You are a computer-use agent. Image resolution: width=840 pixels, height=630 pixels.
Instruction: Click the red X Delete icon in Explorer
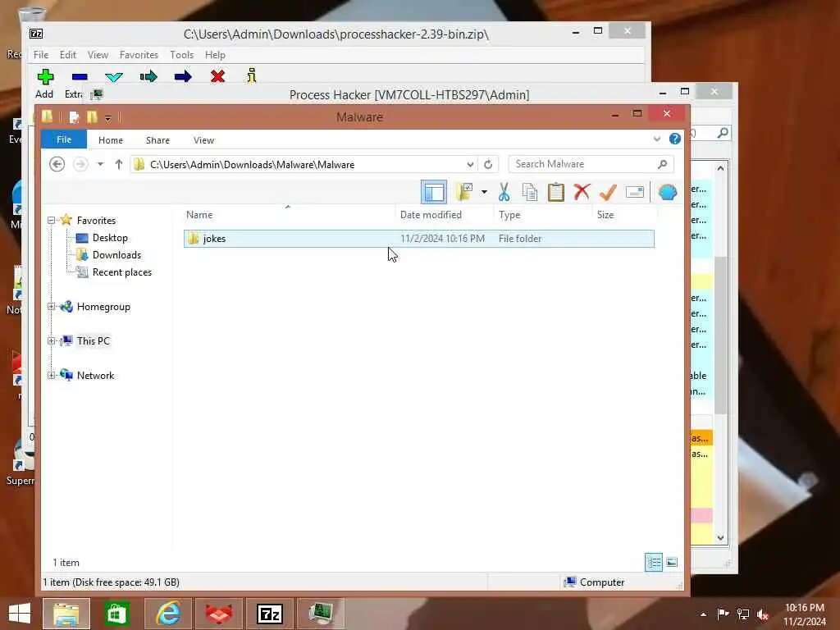pyautogui.click(x=582, y=192)
